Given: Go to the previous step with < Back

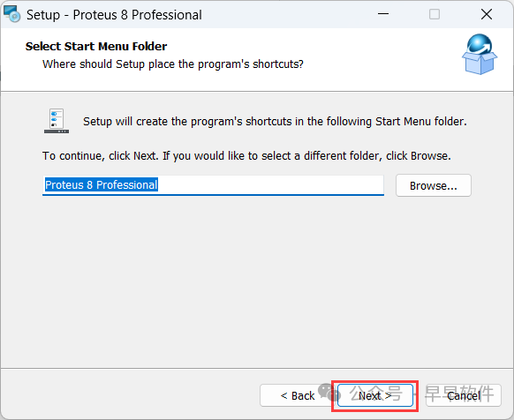Looking at the screenshot, I should 298,395.
